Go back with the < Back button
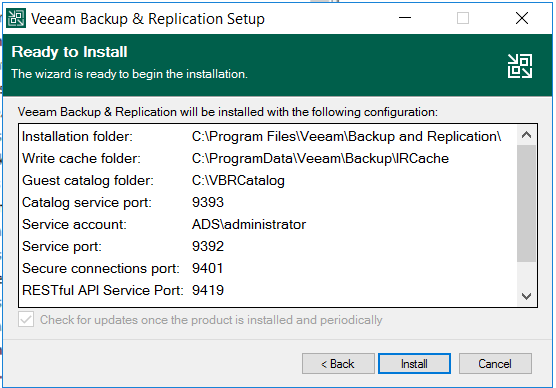The width and height of the screenshot is (556, 388). [x=338, y=364]
